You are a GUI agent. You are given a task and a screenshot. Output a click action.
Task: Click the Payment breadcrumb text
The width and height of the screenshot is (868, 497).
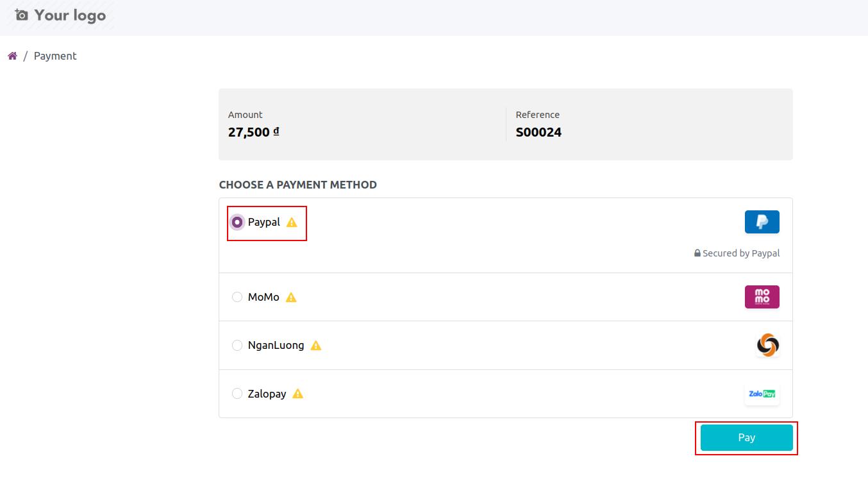(x=55, y=56)
